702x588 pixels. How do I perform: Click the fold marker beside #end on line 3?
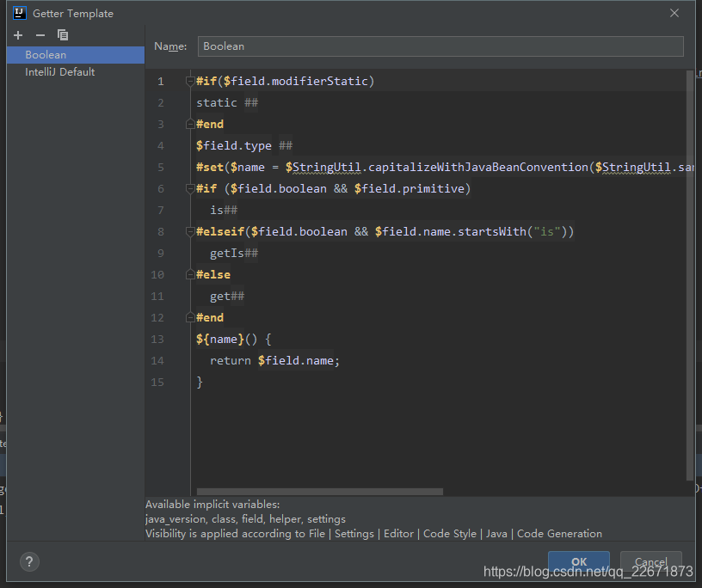pos(190,123)
